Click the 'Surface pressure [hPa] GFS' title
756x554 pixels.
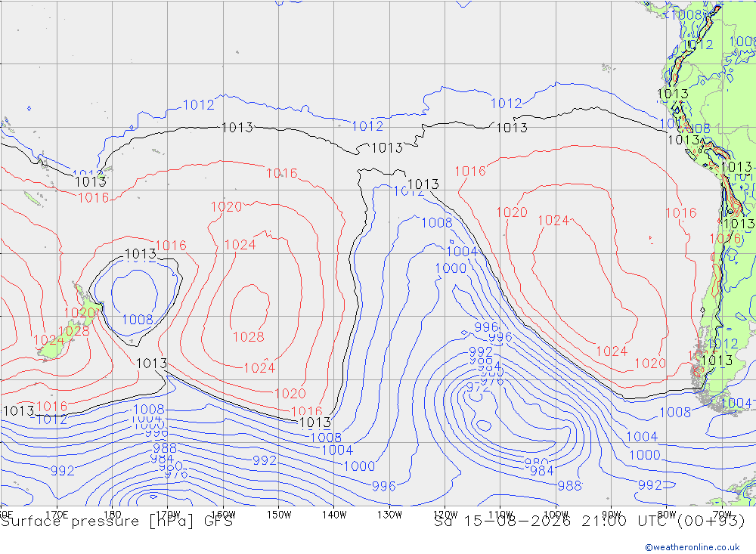point(116,522)
